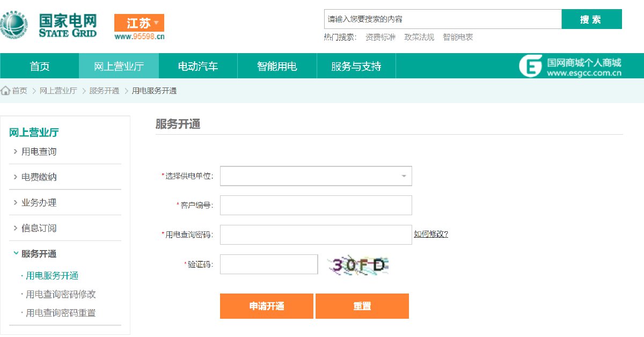Click the 重置 reset button

coord(362,306)
